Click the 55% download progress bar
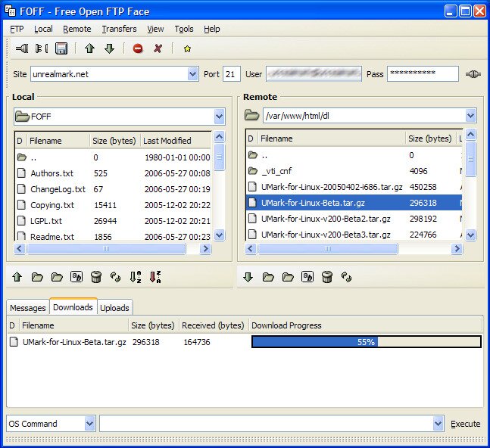Viewport: 490px width, 448px height. tap(367, 342)
